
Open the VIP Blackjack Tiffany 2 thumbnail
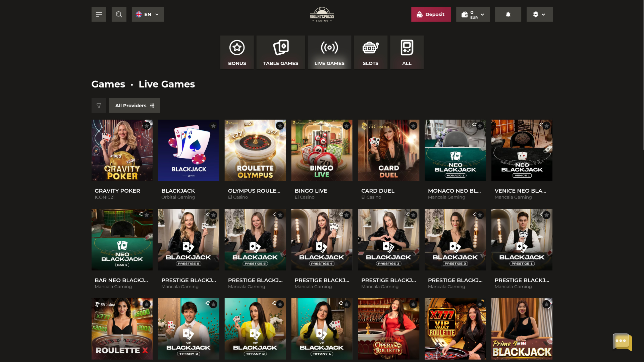pyautogui.click(x=255, y=329)
